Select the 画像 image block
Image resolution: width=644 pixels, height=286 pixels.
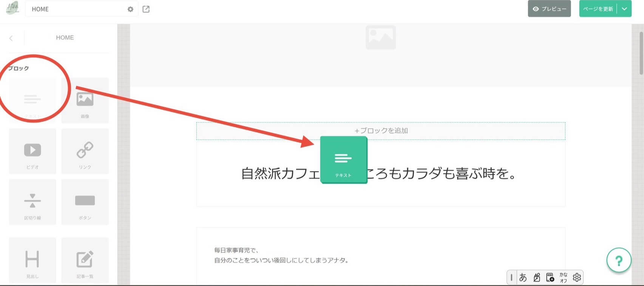coord(85,101)
